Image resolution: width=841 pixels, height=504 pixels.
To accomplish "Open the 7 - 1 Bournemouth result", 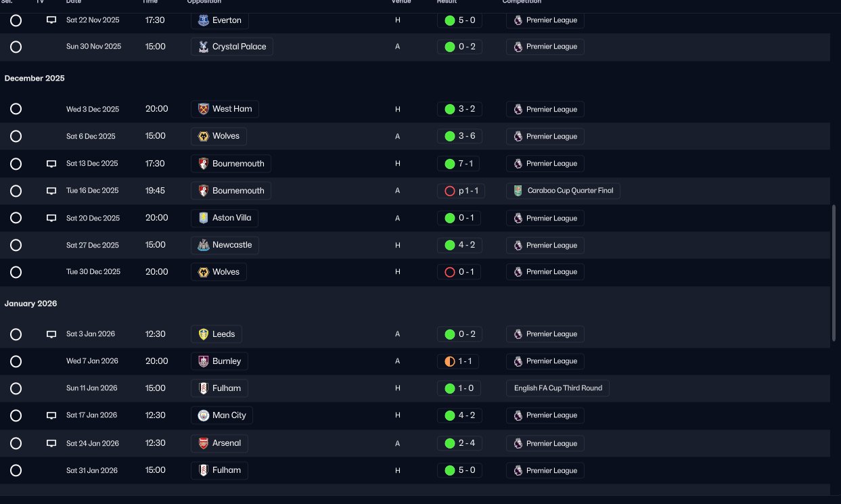I will tap(459, 164).
